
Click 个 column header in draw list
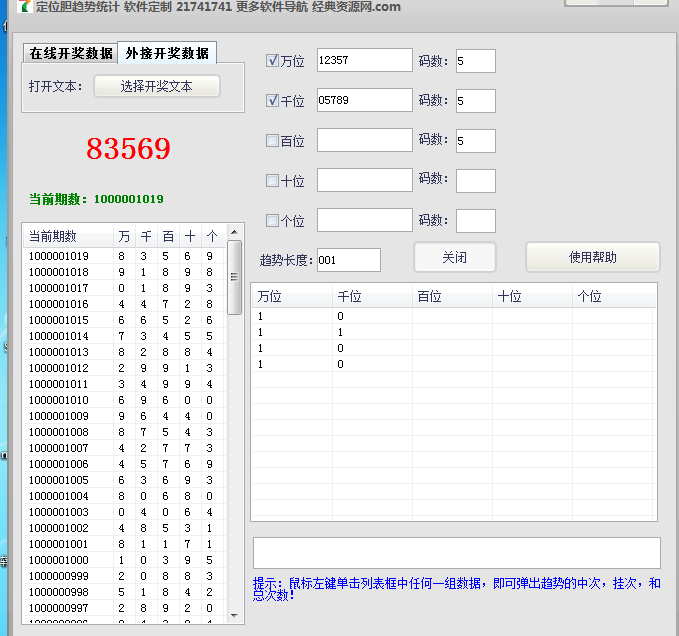[x=212, y=236]
